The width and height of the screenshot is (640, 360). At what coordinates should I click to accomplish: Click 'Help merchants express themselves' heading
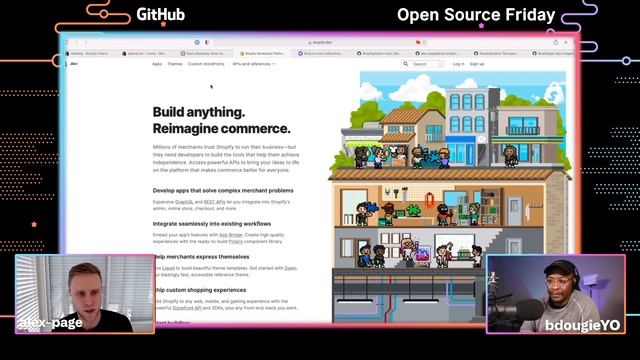[202, 257]
